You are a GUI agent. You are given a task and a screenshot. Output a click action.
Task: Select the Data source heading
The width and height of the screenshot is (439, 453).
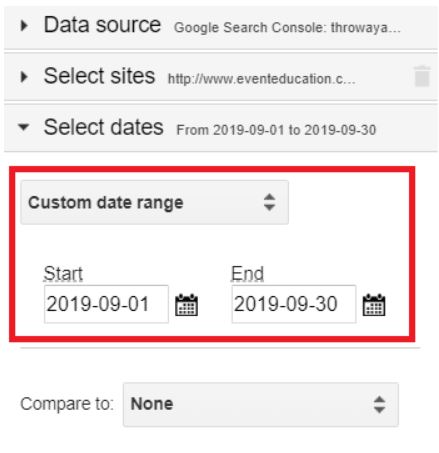[x=102, y=25]
